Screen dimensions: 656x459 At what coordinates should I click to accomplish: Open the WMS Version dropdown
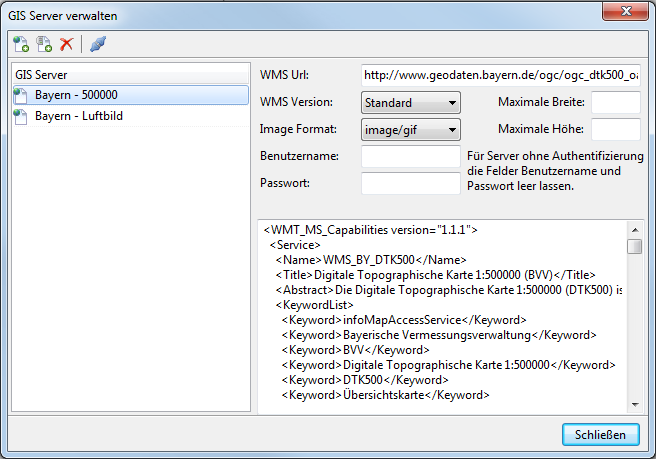pos(410,102)
